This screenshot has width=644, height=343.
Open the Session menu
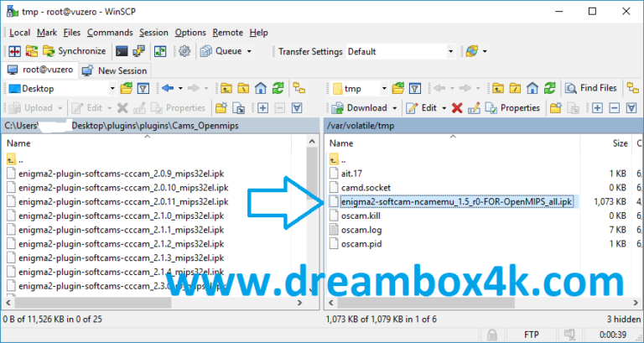coord(153,33)
